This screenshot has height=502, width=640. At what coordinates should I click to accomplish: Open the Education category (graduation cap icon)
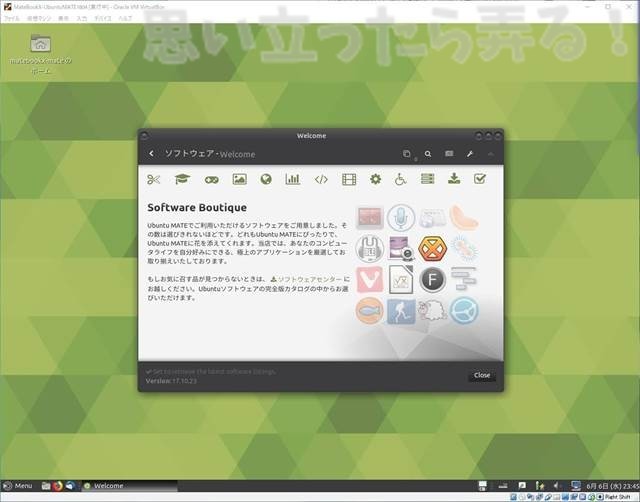coord(182,179)
